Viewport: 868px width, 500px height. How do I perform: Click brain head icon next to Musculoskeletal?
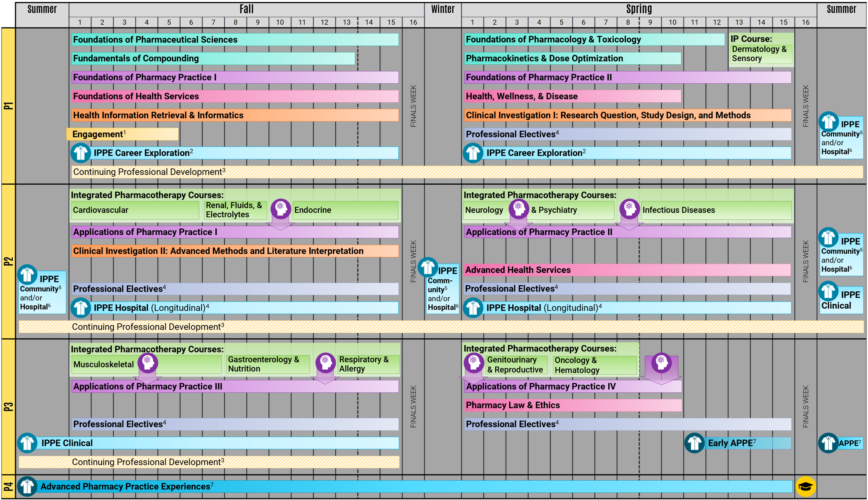click(x=148, y=363)
